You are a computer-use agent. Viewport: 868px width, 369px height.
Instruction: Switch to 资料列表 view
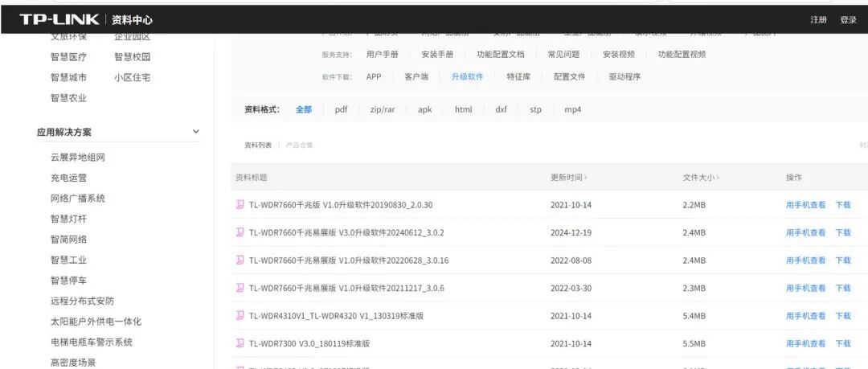(x=258, y=146)
